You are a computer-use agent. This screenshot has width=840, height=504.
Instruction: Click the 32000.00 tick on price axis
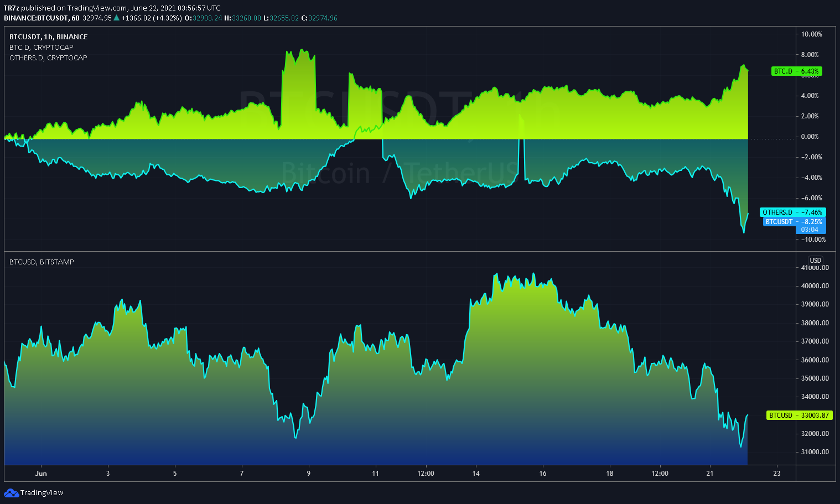(815, 434)
